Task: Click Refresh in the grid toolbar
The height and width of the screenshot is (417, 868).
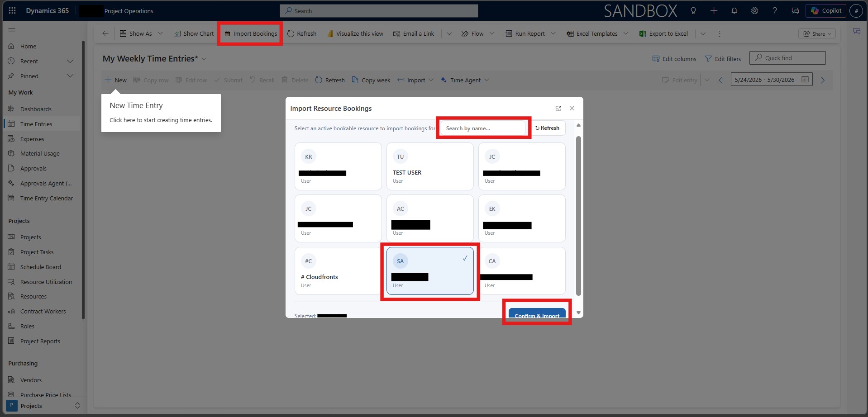Action: coord(330,80)
